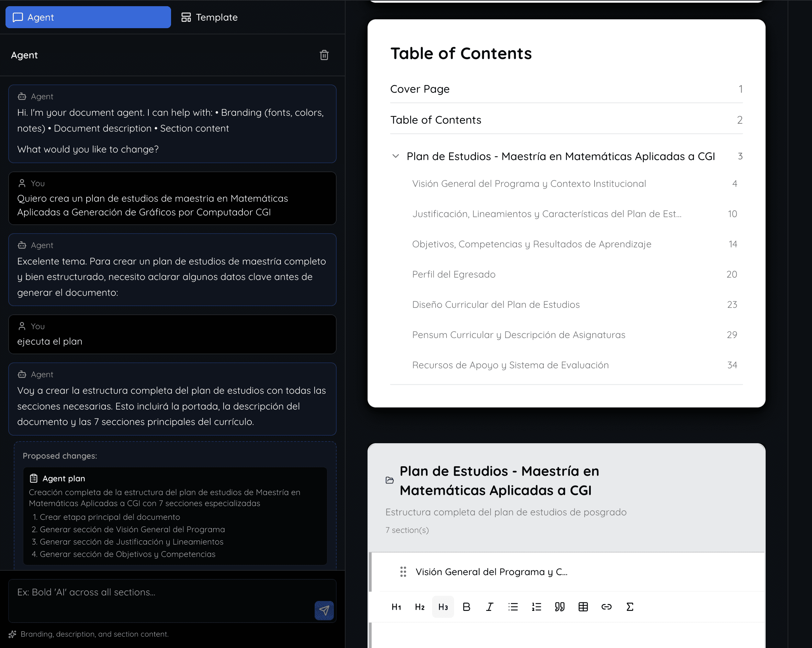The image size is (812, 648).
Task: Click the agent greeting message Hi. I'm your document agent
Action: (x=172, y=124)
